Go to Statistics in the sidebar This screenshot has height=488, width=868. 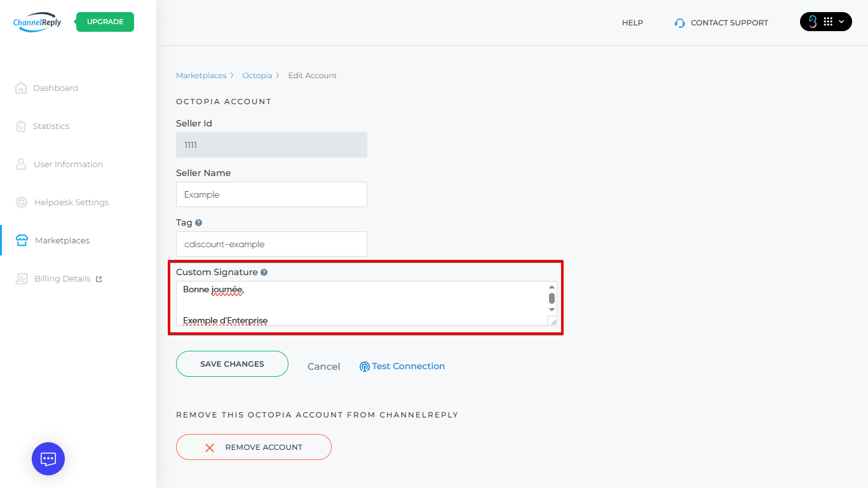coord(51,126)
